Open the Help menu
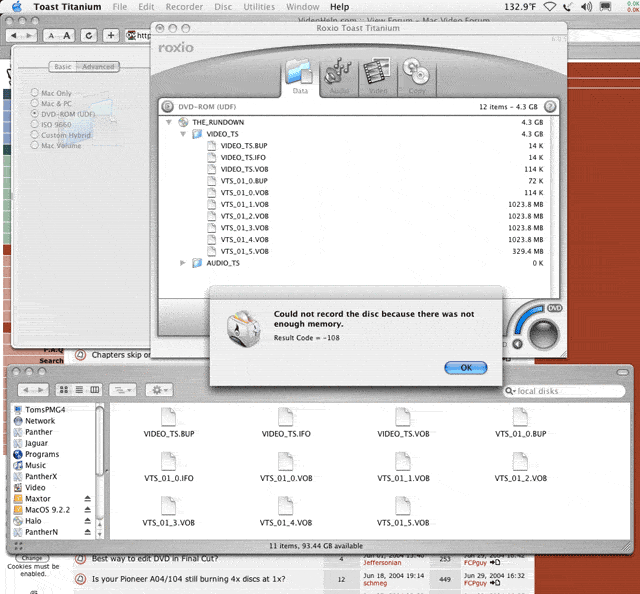This screenshot has width=640, height=594. pos(340,7)
